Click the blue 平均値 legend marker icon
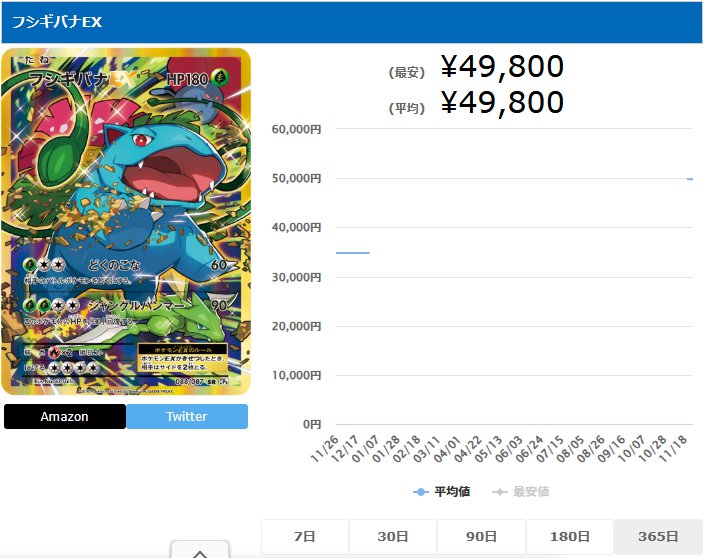This screenshot has height=558, width=704. pyautogui.click(x=421, y=492)
